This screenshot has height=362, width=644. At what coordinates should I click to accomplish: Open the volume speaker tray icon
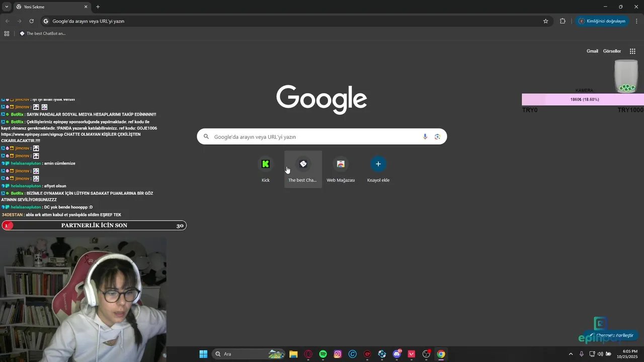[600, 354]
